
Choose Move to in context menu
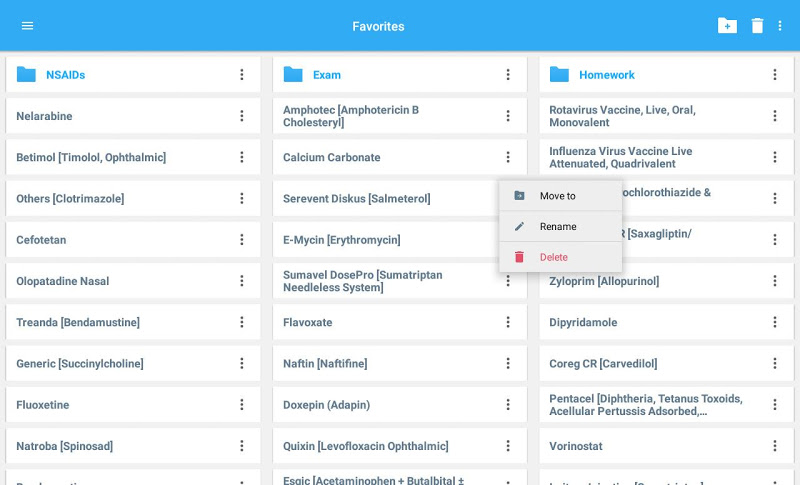click(560, 196)
